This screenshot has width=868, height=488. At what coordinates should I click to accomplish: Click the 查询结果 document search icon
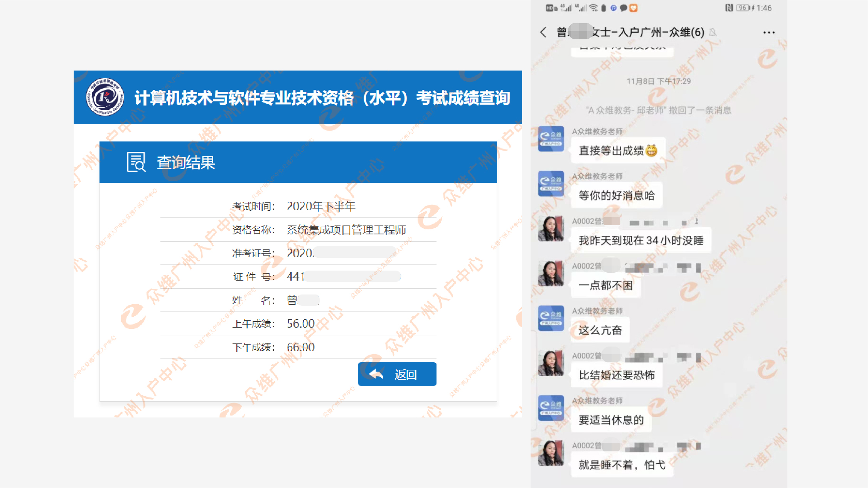click(x=136, y=162)
